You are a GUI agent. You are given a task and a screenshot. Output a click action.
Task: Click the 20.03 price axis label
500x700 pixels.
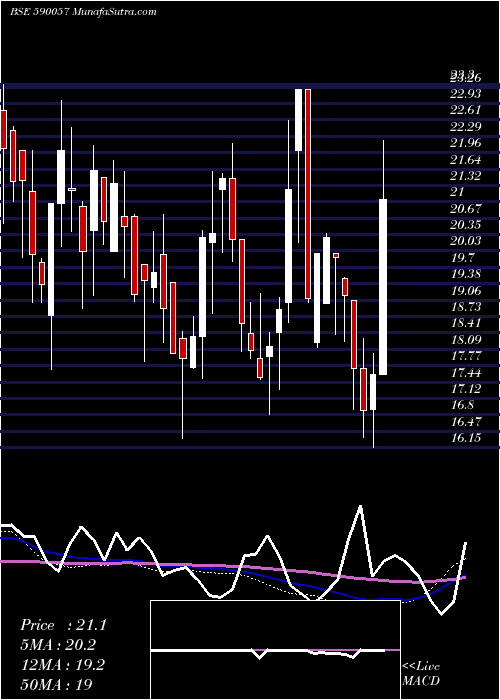click(x=466, y=241)
